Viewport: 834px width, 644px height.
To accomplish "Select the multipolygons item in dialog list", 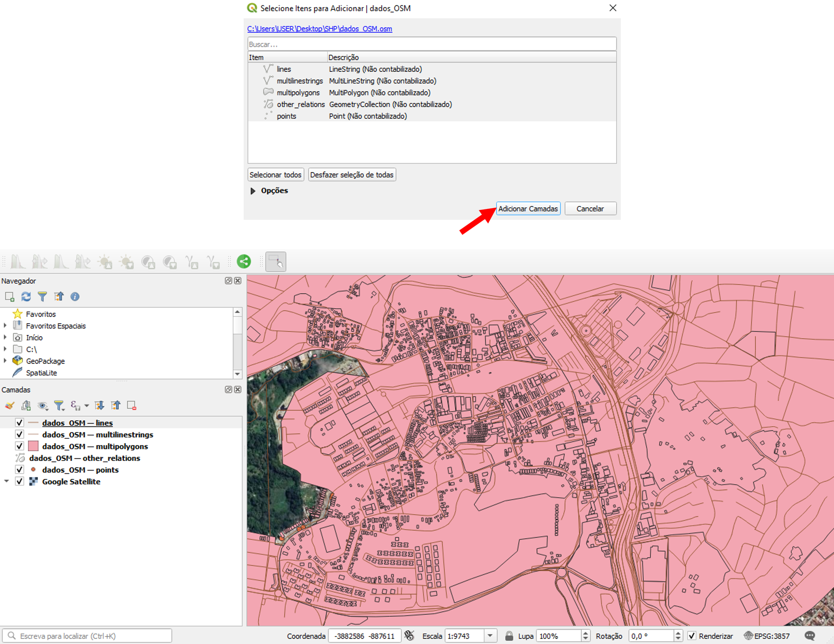I will pos(298,93).
